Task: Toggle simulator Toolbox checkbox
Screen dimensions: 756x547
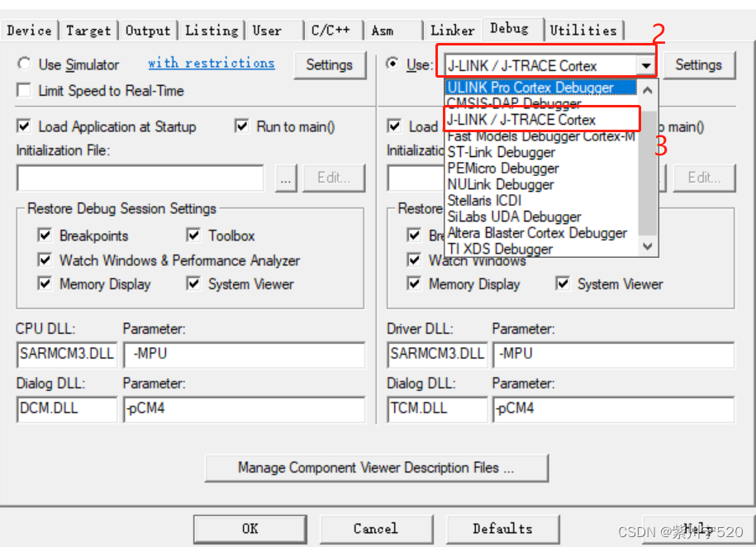Action: click(x=194, y=235)
